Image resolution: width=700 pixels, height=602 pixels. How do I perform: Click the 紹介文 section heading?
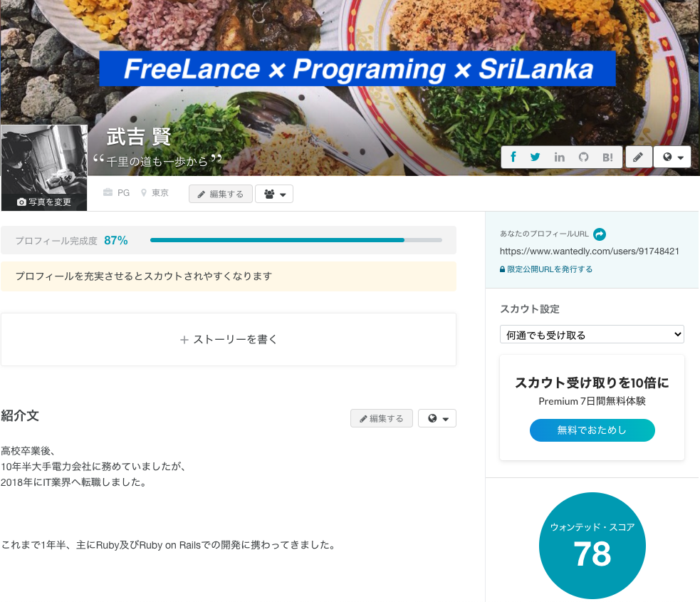click(x=20, y=416)
